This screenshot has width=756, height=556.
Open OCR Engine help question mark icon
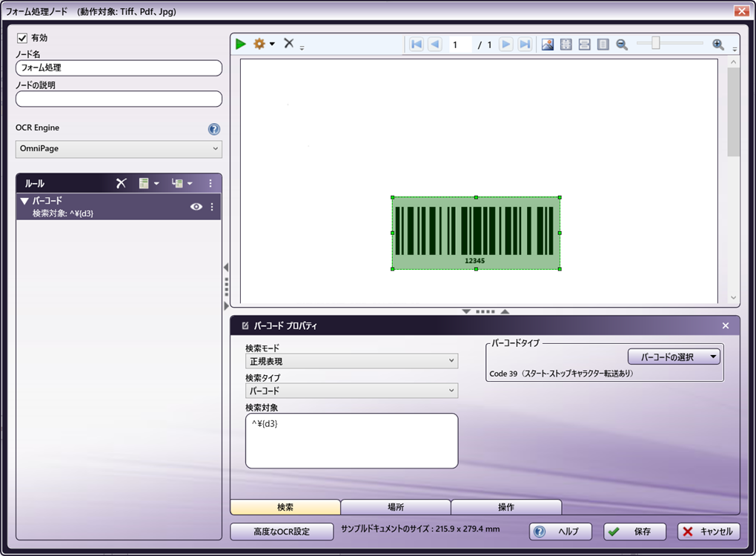[x=214, y=129]
